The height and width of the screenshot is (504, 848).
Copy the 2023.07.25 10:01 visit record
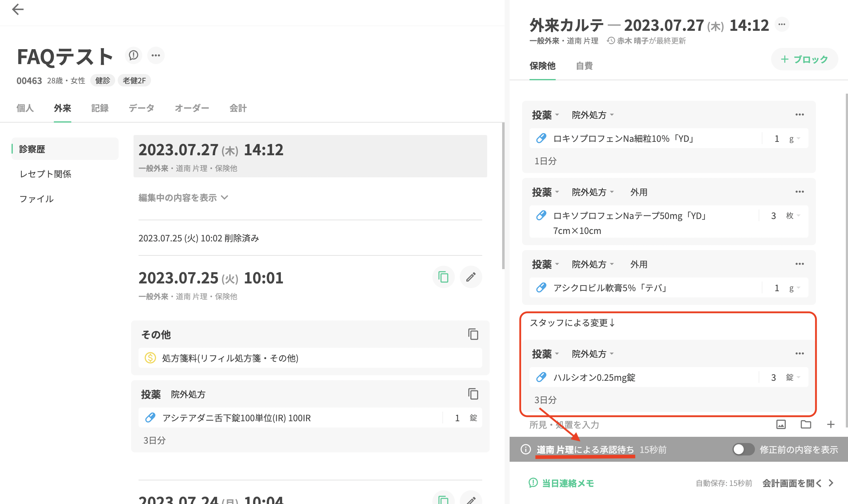[443, 277]
